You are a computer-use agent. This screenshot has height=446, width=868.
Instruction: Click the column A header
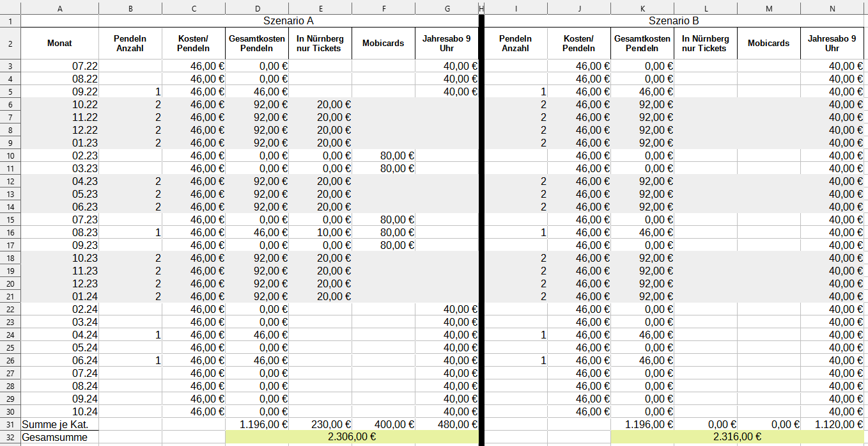(59, 8)
